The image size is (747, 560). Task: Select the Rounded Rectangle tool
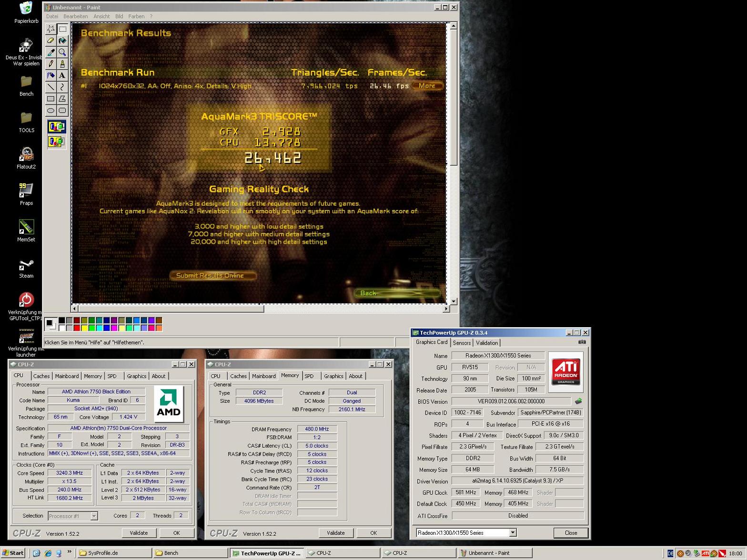click(62, 110)
